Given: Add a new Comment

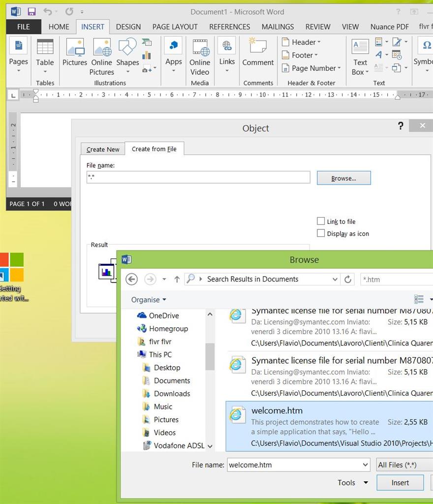Looking at the screenshot, I should click(258, 53).
